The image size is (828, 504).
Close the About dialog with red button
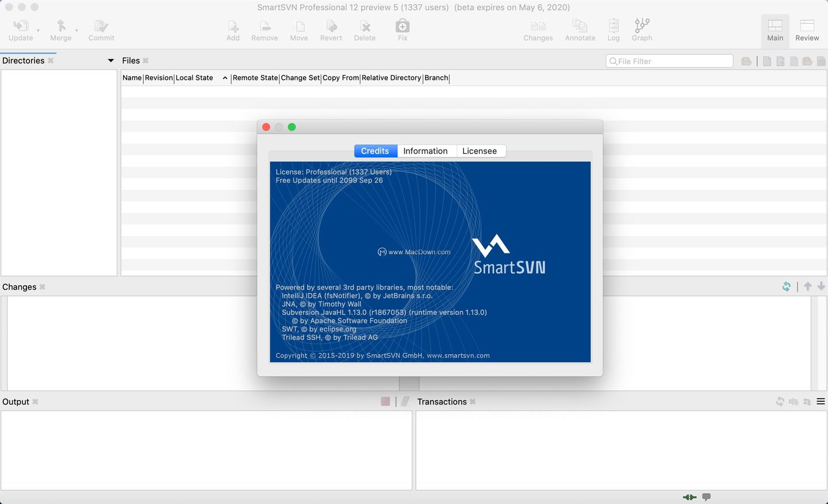(x=266, y=127)
